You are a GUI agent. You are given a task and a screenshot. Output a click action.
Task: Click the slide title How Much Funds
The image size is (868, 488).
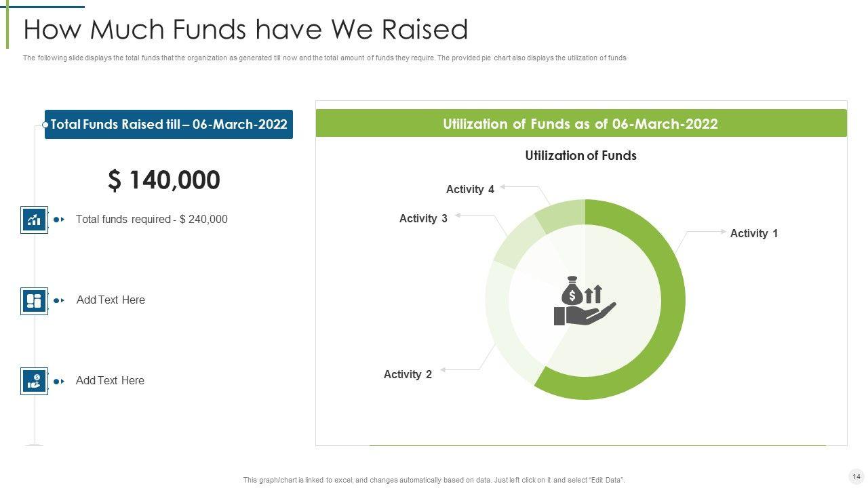pyautogui.click(x=245, y=30)
